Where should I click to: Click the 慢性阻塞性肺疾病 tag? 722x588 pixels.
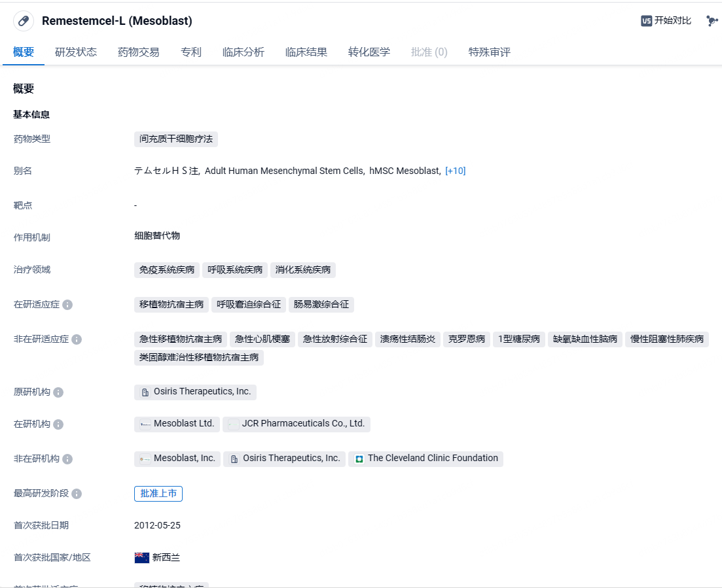pos(667,339)
